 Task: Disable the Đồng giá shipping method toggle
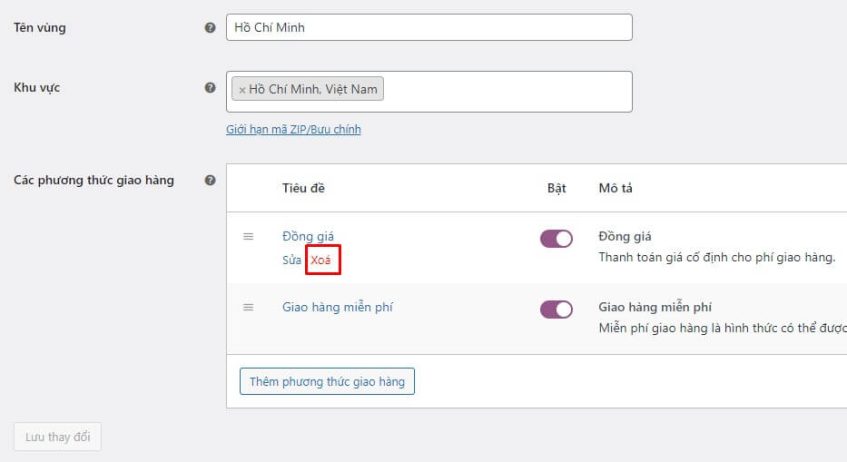[556, 239]
